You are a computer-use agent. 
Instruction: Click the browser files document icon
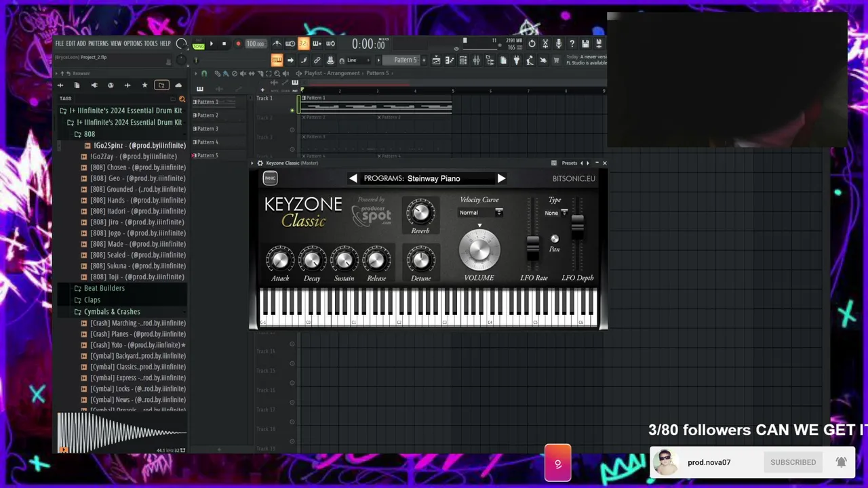[77, 85]
